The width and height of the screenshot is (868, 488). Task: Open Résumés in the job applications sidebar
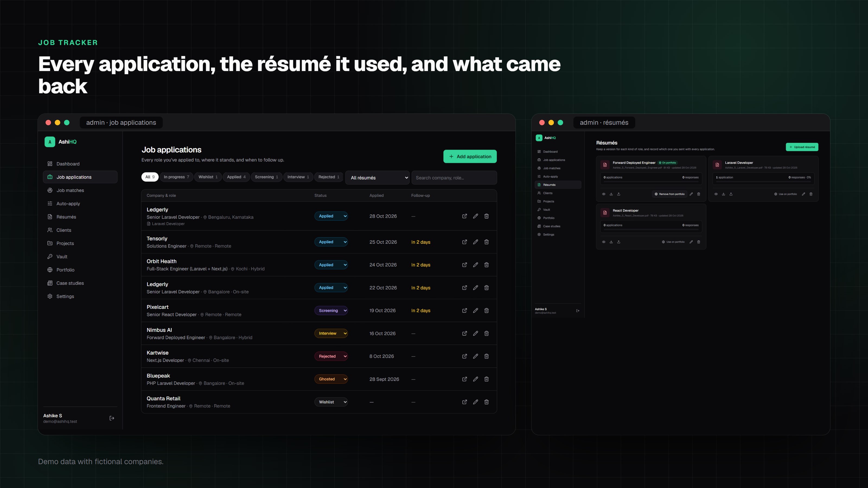coord(80,217)
